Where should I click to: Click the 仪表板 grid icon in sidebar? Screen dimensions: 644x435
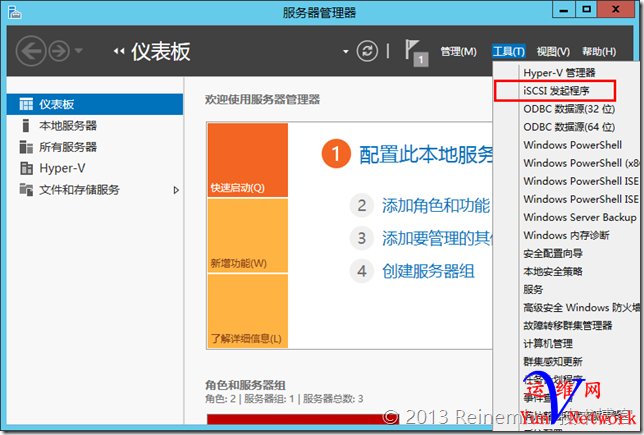point(26,104)
